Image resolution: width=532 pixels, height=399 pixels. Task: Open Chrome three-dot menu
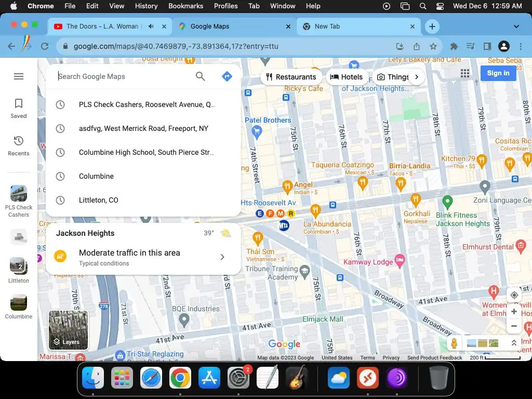pos(521,46)
